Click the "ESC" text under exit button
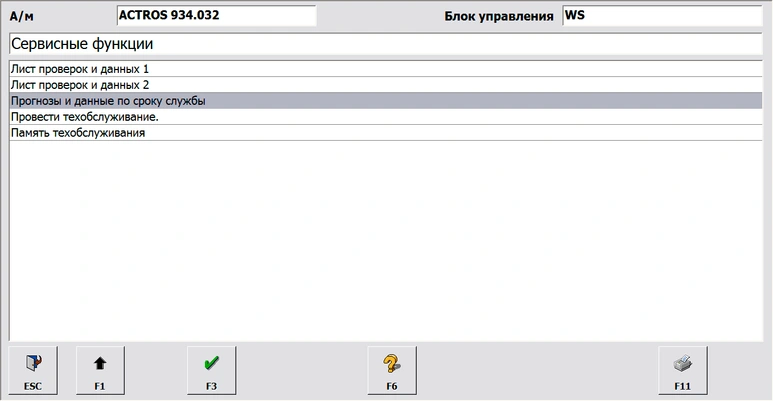Viewport: 773px width, 401px height. (x=33, y=385)
